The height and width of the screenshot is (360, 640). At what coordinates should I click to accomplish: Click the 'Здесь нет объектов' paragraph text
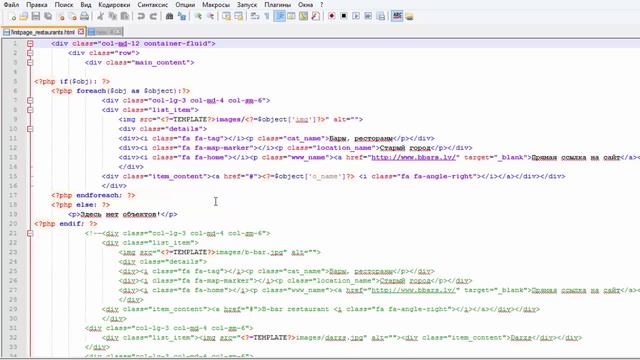[x=118, y=214]
